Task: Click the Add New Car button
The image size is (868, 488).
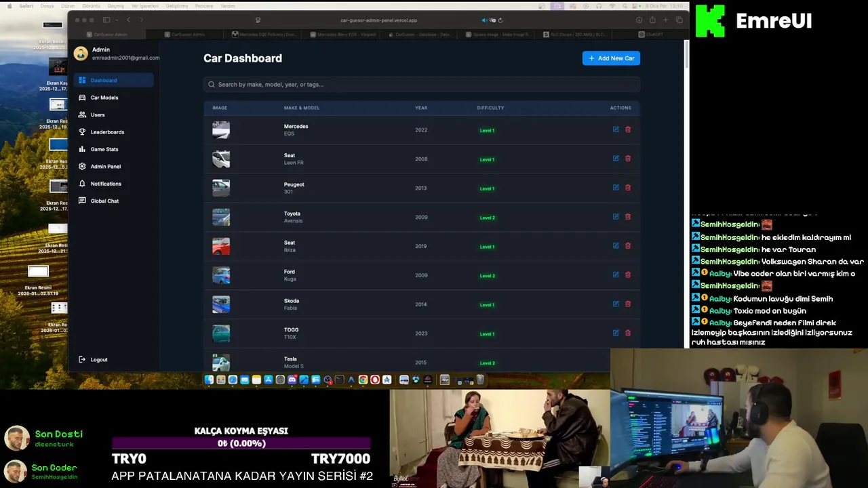Action: [x=611, y=58]
